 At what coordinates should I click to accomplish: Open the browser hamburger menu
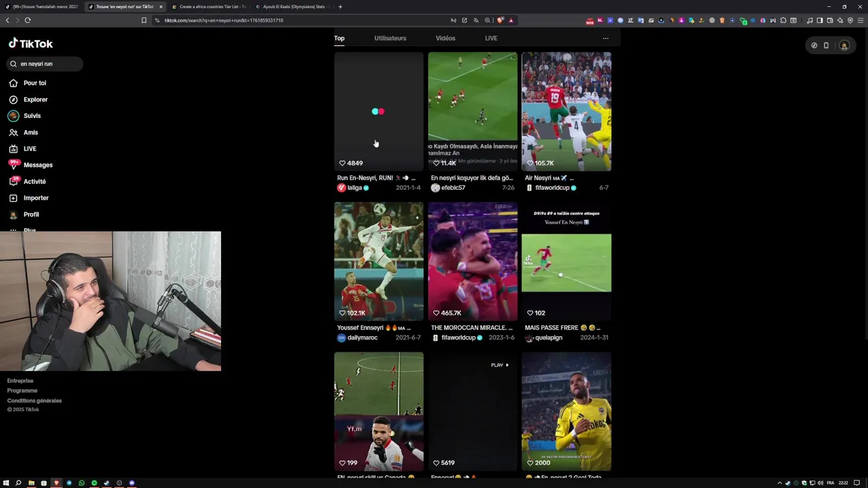coord(861,20)
